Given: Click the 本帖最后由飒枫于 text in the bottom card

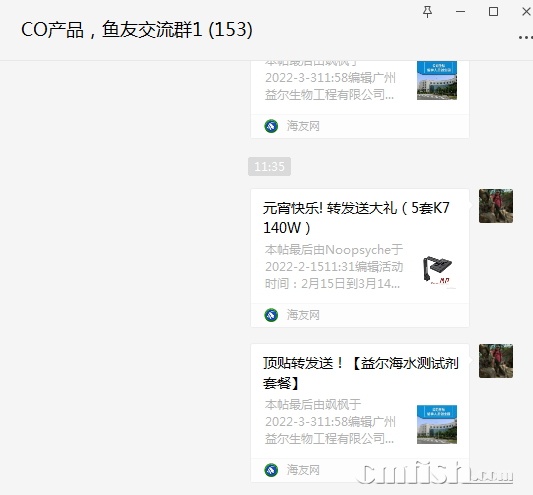Looking at the screenshot, I should click(313, 405).
